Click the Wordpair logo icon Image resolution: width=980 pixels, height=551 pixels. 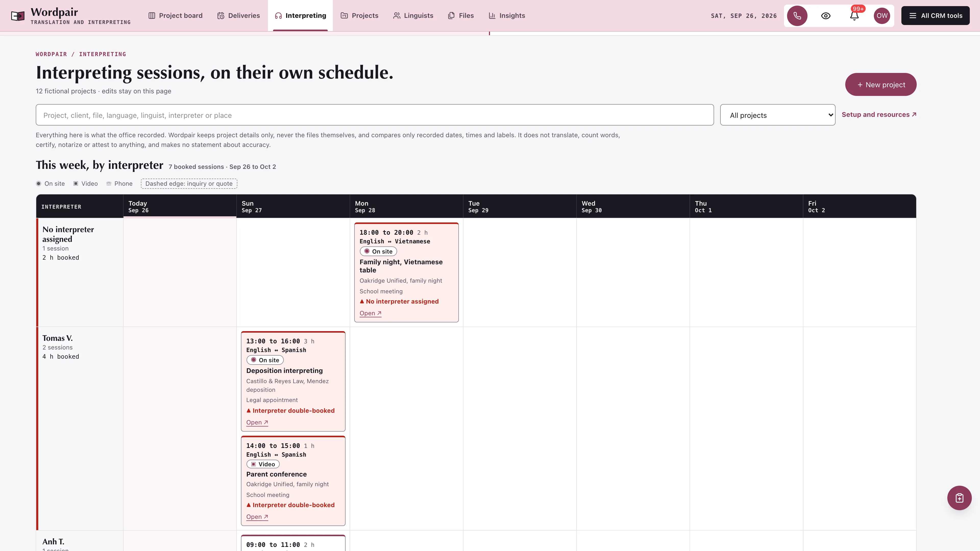[18, 16]
